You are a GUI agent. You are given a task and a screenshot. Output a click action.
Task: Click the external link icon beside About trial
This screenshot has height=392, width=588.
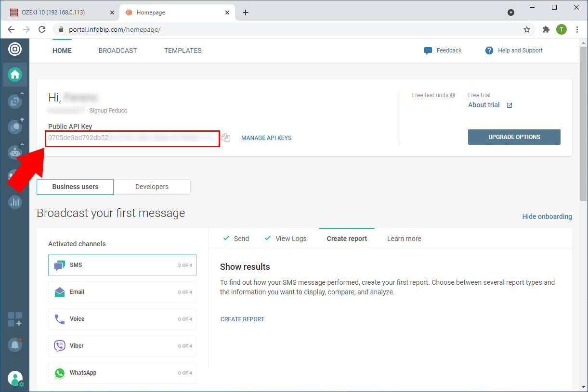510,105
